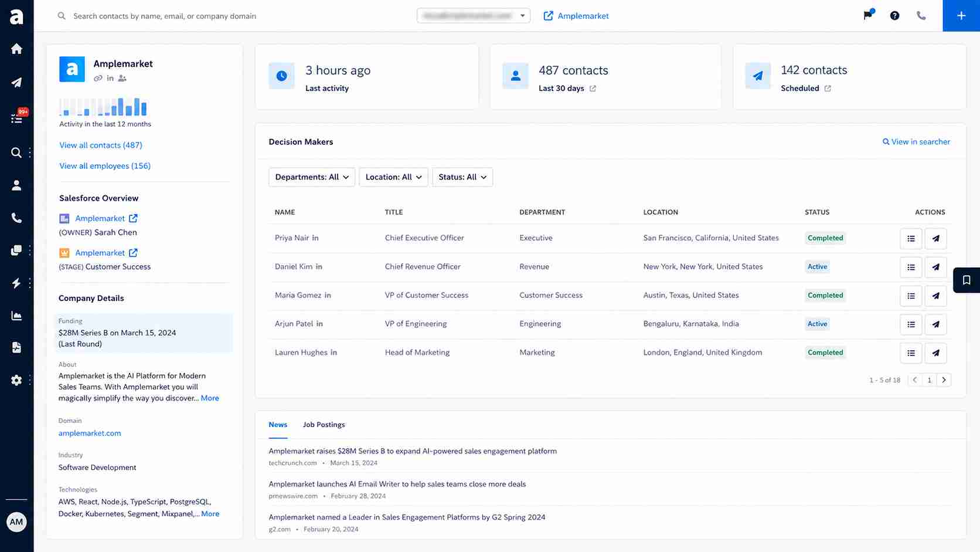Open the AI Email Writer news headline
Viewport: 980px width, 552px height.
pyautogui.click(x=397, y=485)
